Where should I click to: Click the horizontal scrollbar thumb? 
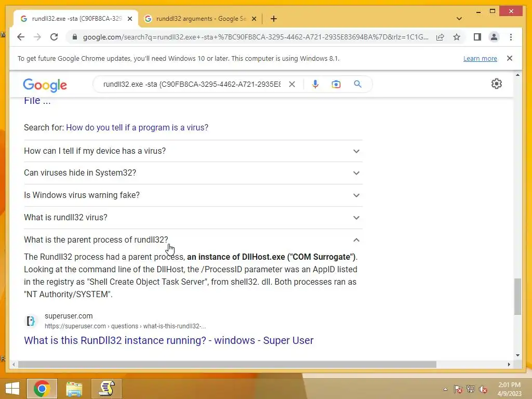[227, 364]
